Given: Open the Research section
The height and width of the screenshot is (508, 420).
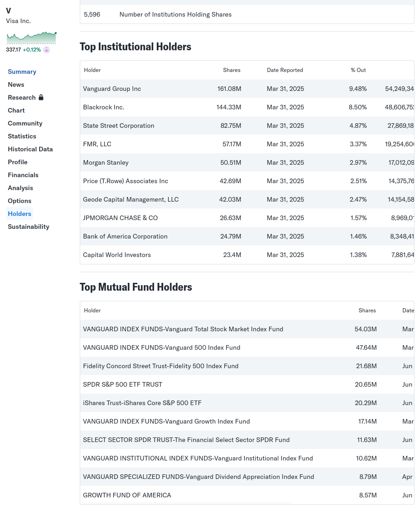Looking at the screenshot, I should click(22, 97).
